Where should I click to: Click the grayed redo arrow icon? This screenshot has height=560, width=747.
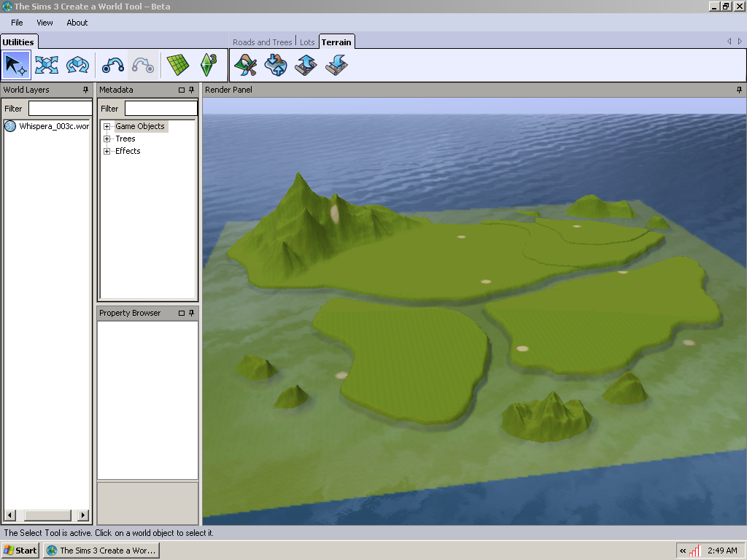point(143,65)
